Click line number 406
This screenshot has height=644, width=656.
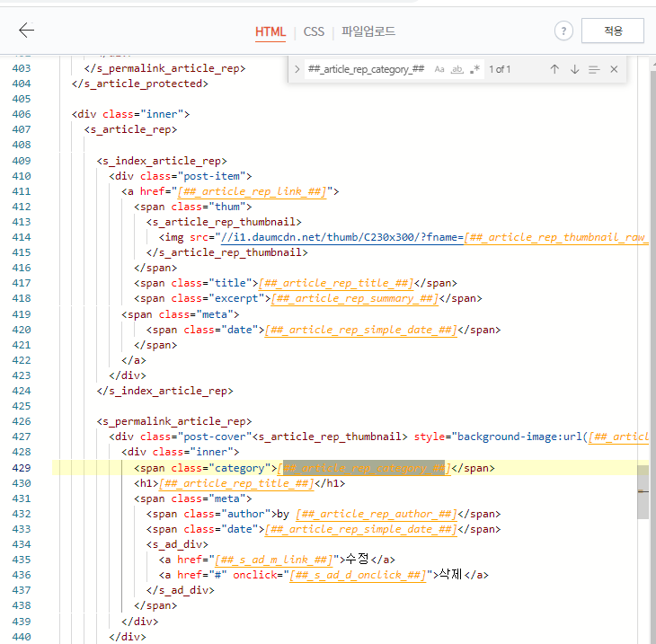22,114
